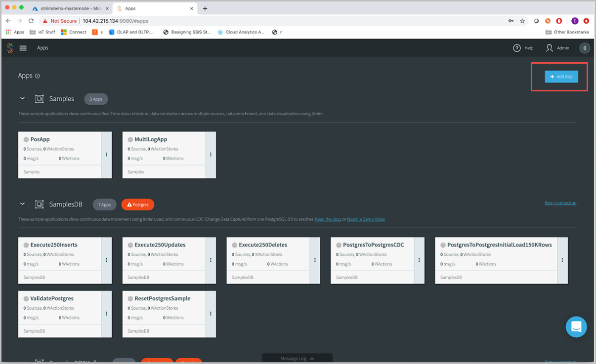596x364 pixels.
Task: Click the Apps help question-mark icon
Action: click(x=38, y=76)
